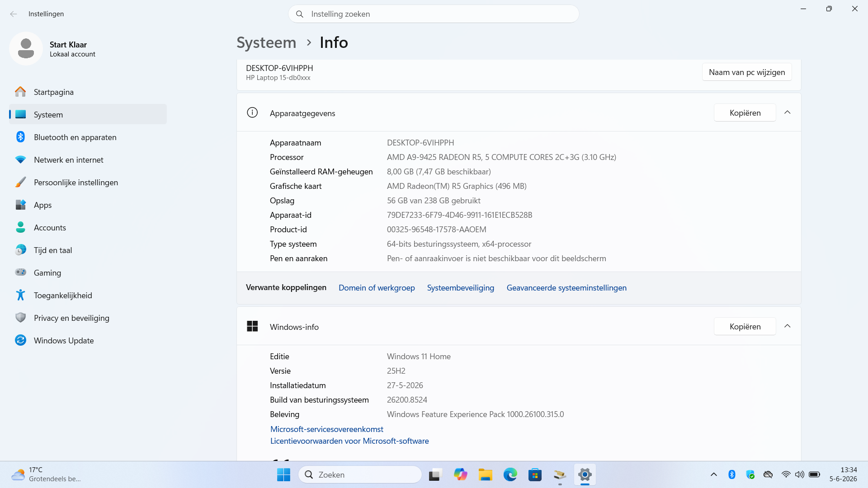Show hidden system tray icons
Viewport: 868px width, 488px height.
click(714, 474)
